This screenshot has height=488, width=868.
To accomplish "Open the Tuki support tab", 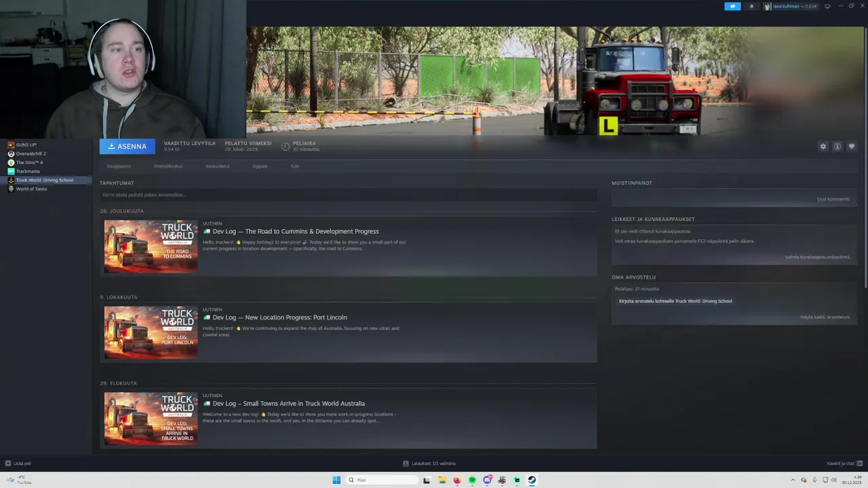I will [294, 166].
